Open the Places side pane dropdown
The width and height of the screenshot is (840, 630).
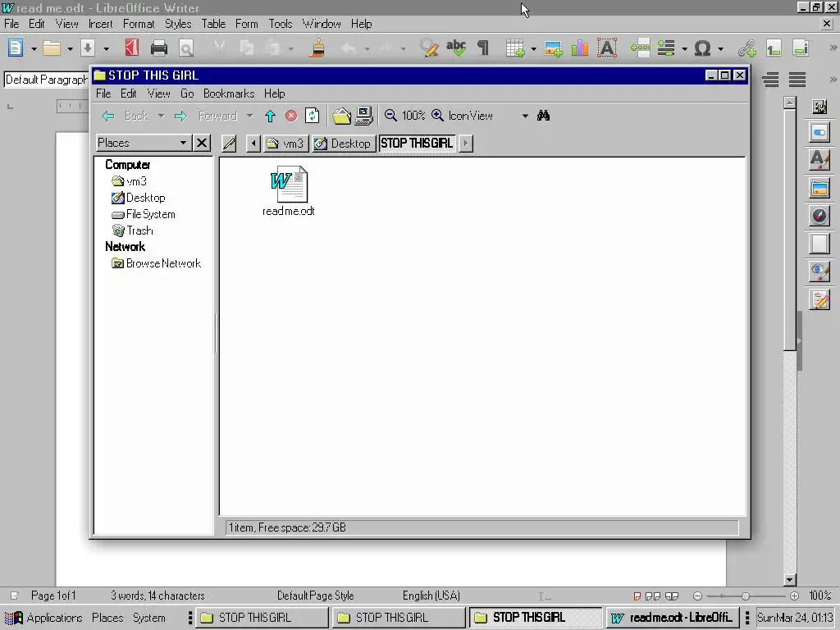click(x=143, y=143)
